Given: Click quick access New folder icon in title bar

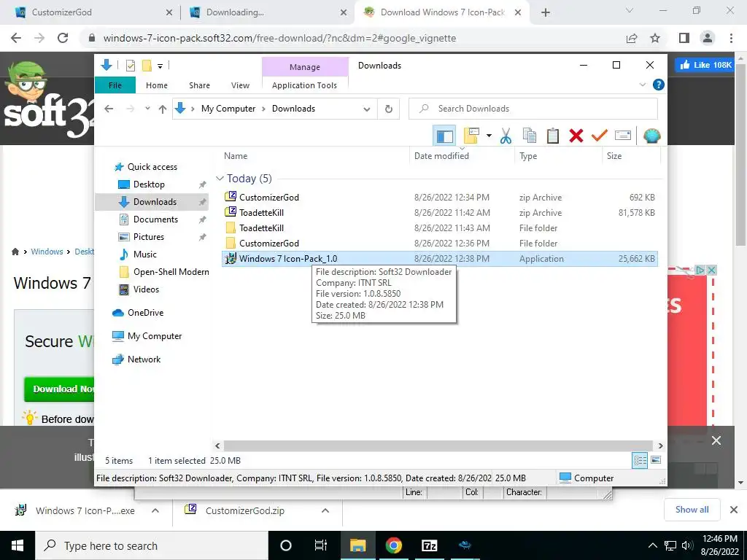Looking at the screenshot, I should point(147,66).
